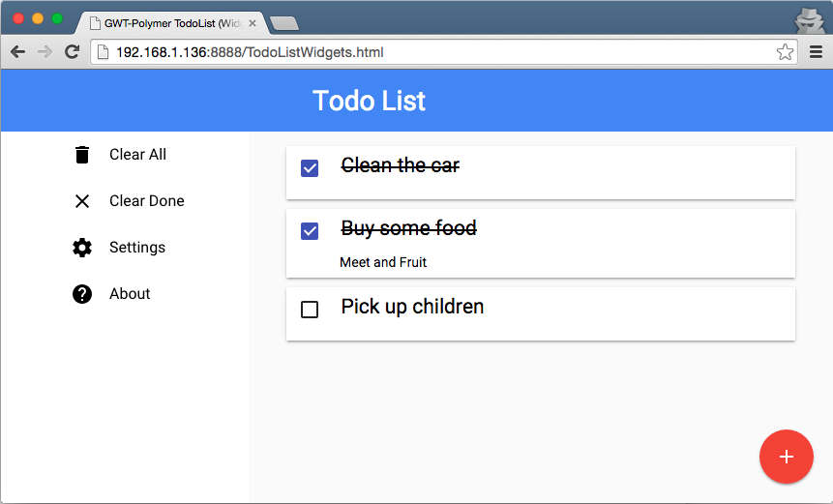
Task: Uncheck the Clean the car checkbox
Action: [x=310, y=168]
